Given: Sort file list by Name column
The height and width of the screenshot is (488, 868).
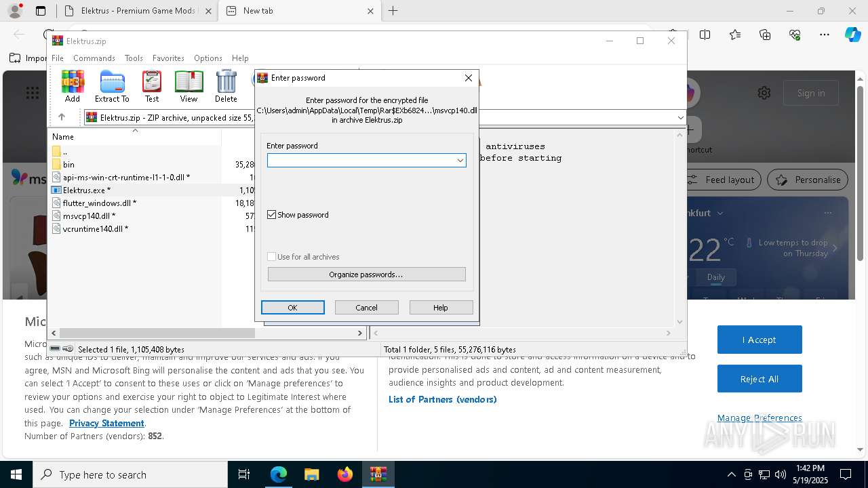Looking at the screenshot, I should [63, 137].
